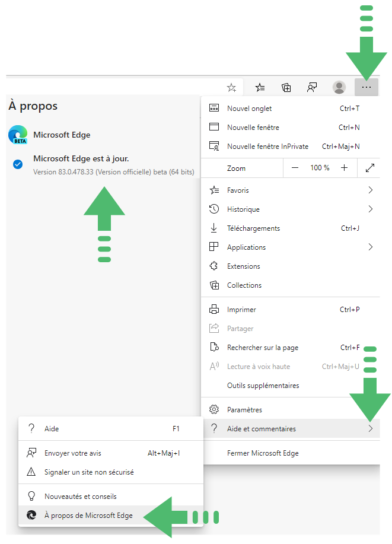The height and width of the screenshot is (544, 392).
Task: Expand the Favoris submenu chevron
Action: pos(370,190)
